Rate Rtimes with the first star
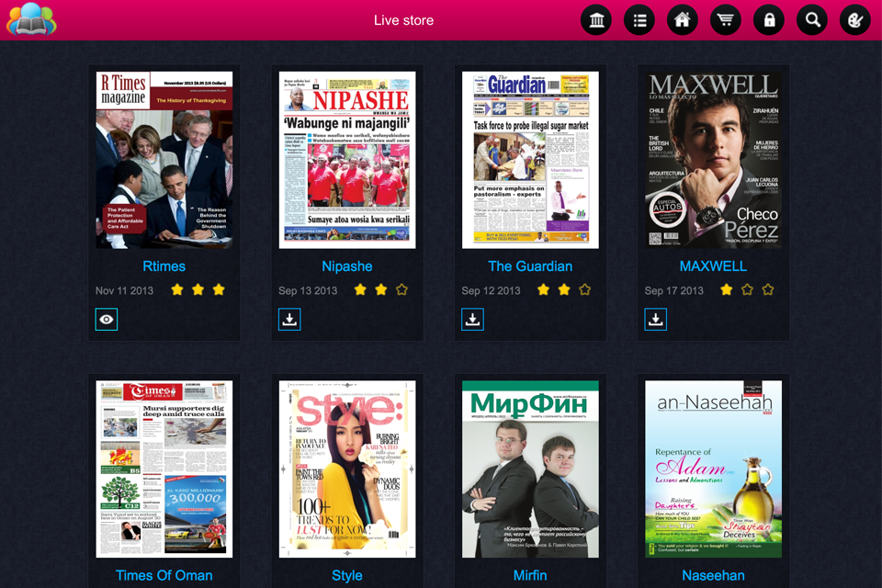 click(x=177, y=289)
